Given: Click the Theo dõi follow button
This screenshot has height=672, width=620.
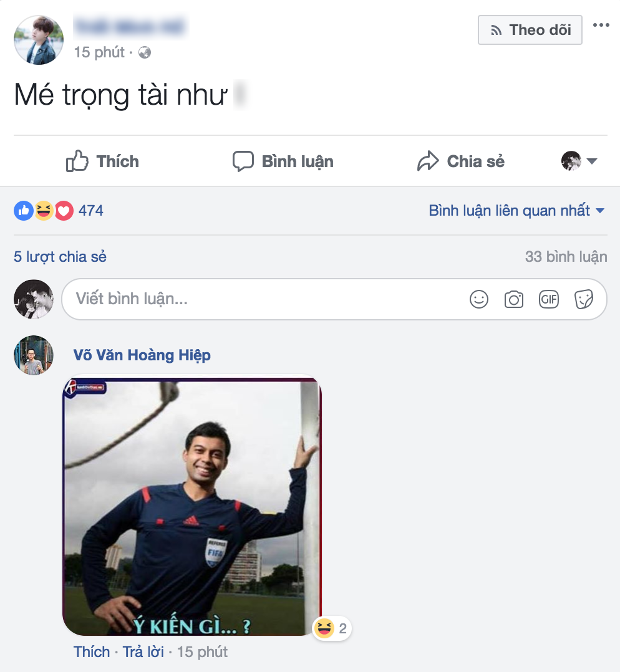Looking at the screenshot, I should point(530,30).
